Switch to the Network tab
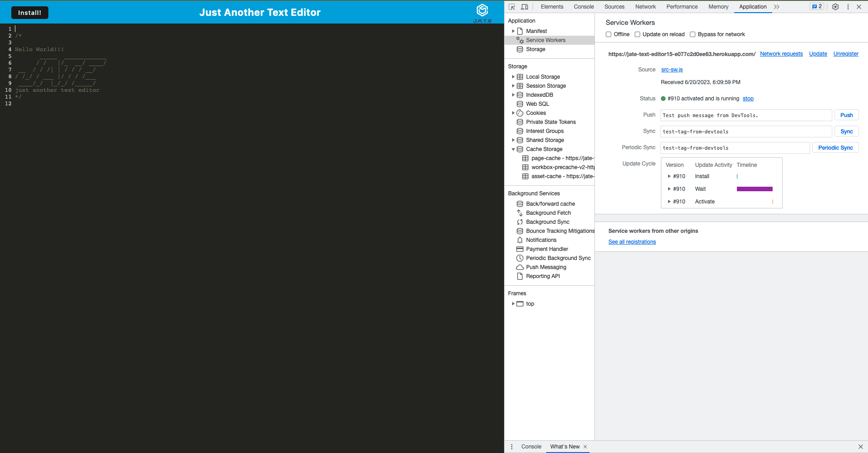Screen dimensions: 868x453 point(645,7)
